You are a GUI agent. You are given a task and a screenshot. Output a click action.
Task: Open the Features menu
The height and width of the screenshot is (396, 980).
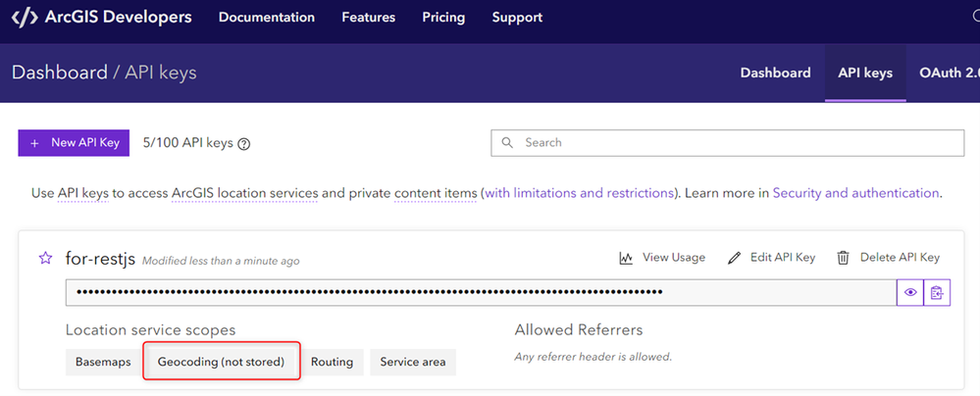click(369, 18)
